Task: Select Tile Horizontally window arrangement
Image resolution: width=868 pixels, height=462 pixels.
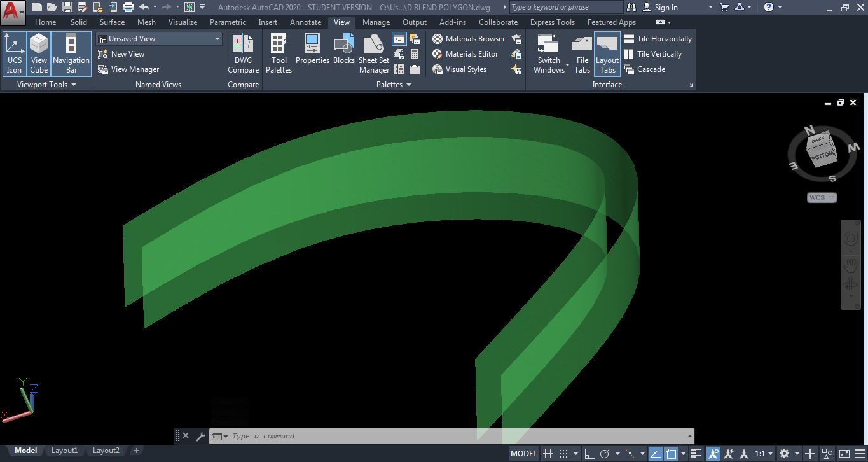Action: 663,38
